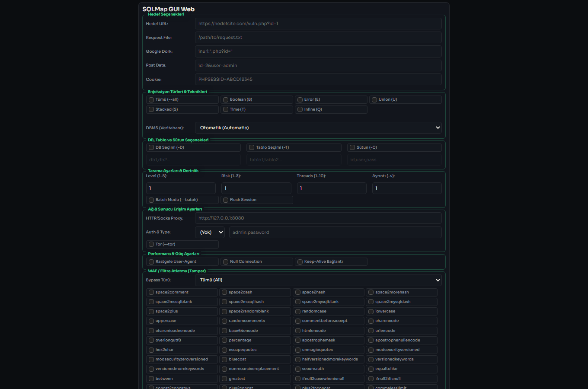
Task: Open the DBMS Otomatik (Automatic) dropdown
Action: [x=318, y=128]
